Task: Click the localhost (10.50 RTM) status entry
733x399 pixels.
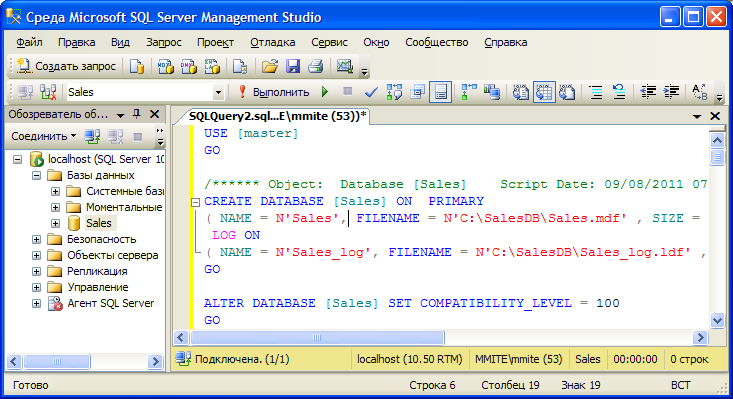Action: point(410,359)
